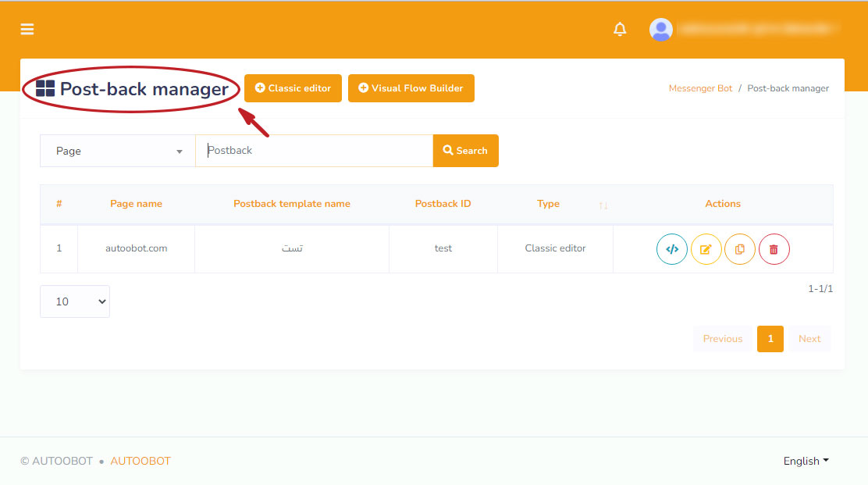
Task: Open the English language dropdown
Action: pos(806,461)
